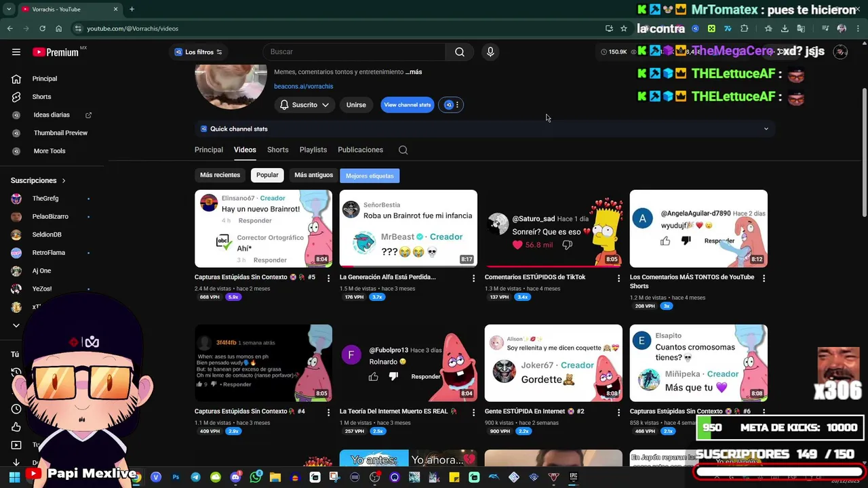
Task: Open the YouTube guide hamburger menu
Action: pos(16,52)
